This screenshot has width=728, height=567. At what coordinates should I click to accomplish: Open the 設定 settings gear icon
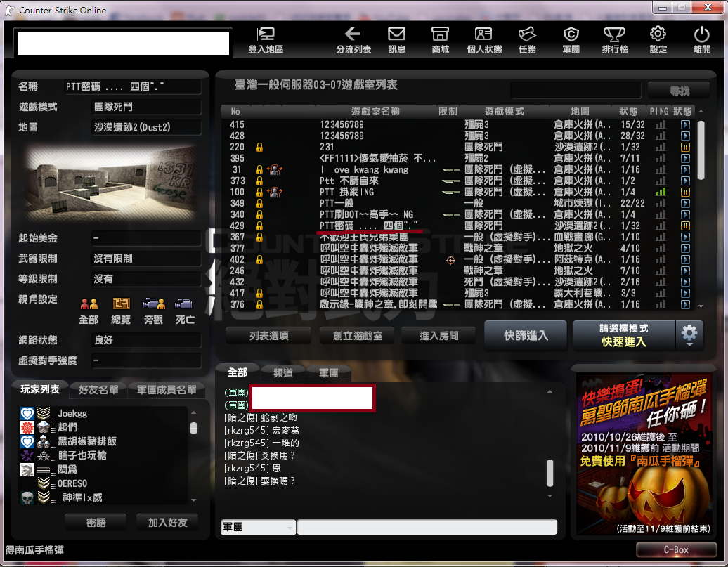click(x=658, y=40)
